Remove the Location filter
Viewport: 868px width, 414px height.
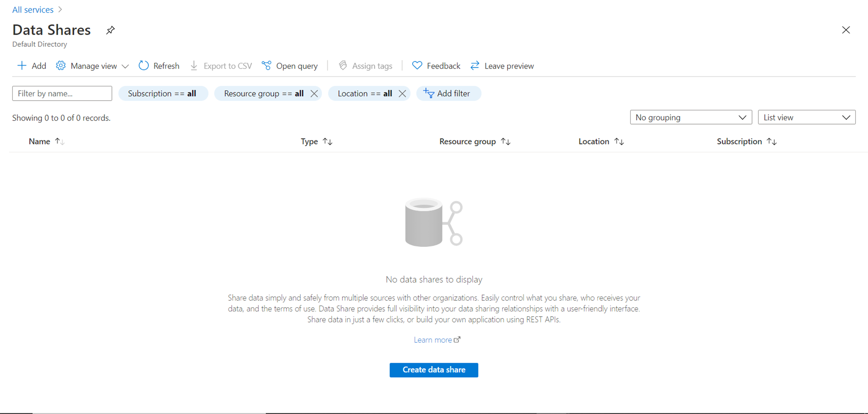click(x=402, y=93)
